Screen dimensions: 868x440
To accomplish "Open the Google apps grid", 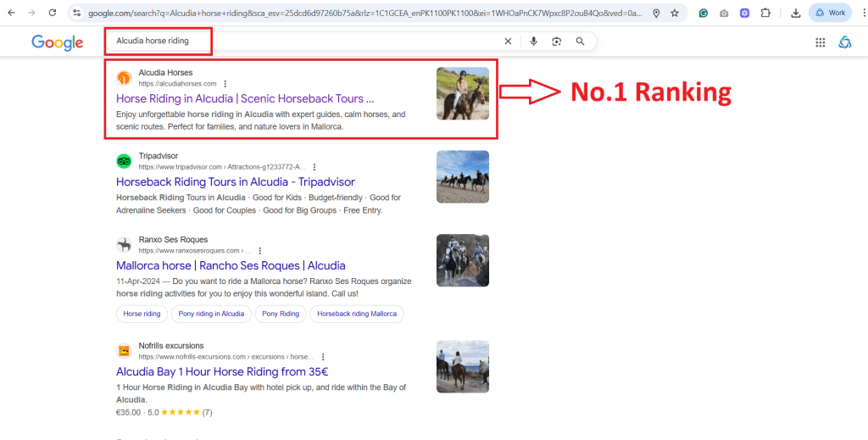I will coord(820,42).
